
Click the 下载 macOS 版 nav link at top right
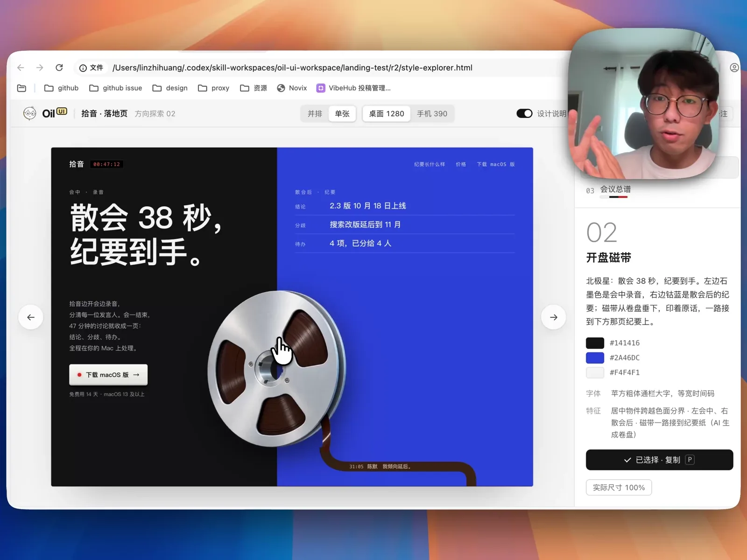point(496,164)
